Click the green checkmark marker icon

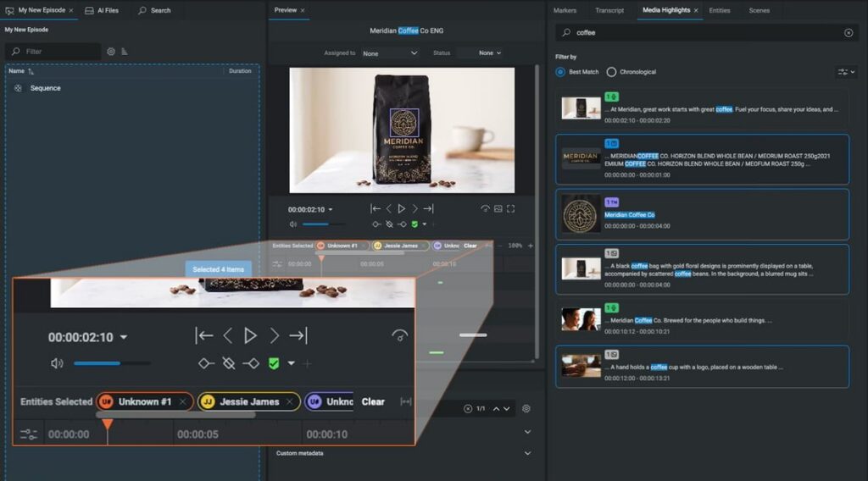click(274, 363)
